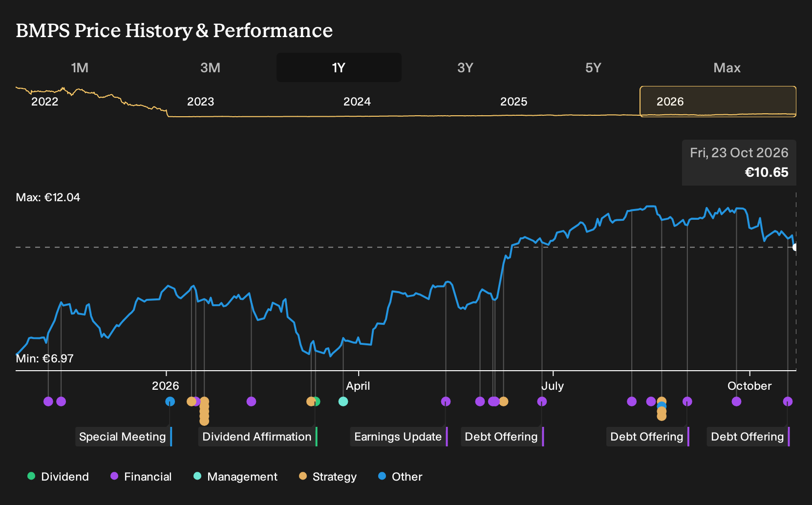This screenshot has height=505, width=812.
Task: Click the purple Financial marker below July
Action: pyautogui.click(x=542, y=401)
